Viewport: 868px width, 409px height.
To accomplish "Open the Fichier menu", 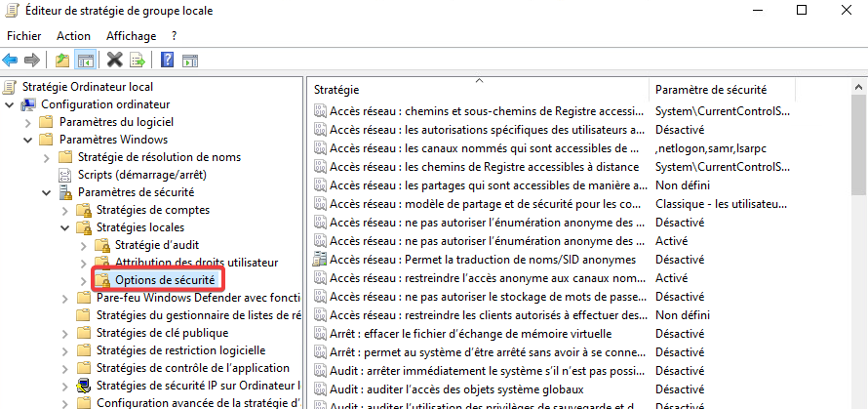I will (24, 35).
